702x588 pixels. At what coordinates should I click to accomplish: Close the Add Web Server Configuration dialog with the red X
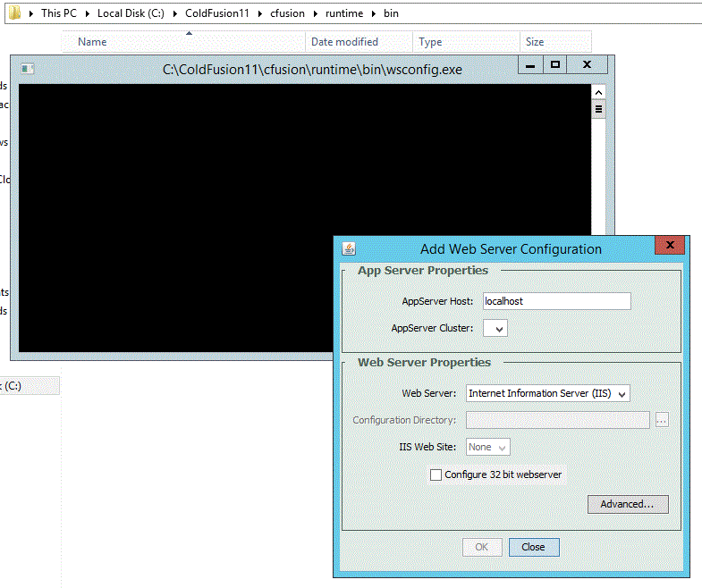[x=670, y=245]
